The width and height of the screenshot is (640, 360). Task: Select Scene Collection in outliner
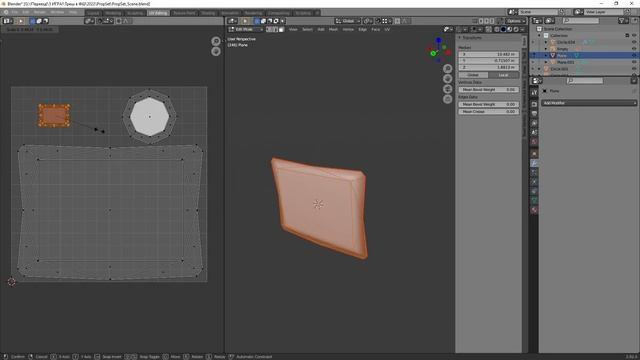tap(558, 29)
